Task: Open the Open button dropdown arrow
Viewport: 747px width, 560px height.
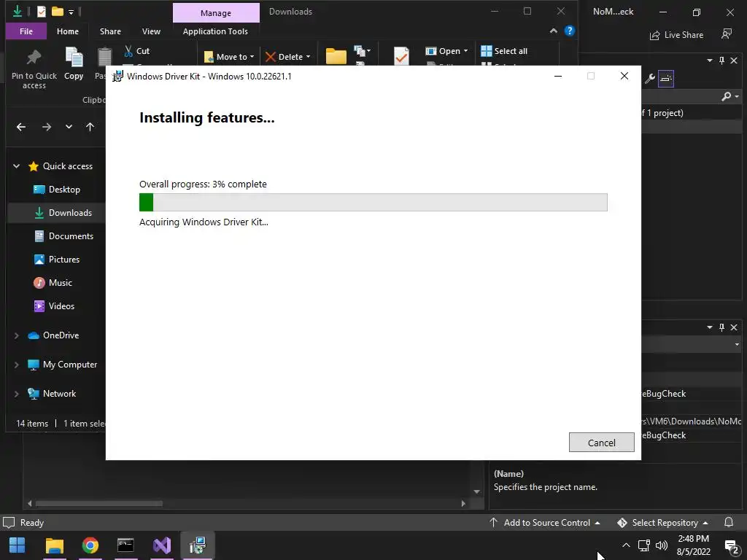Action: [x=465, y=51]
